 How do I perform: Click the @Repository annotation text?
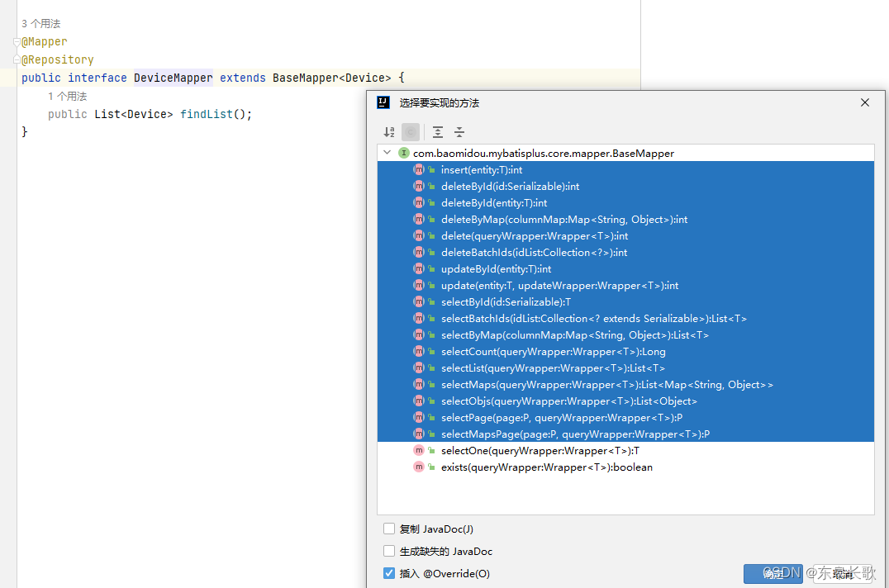58,59
